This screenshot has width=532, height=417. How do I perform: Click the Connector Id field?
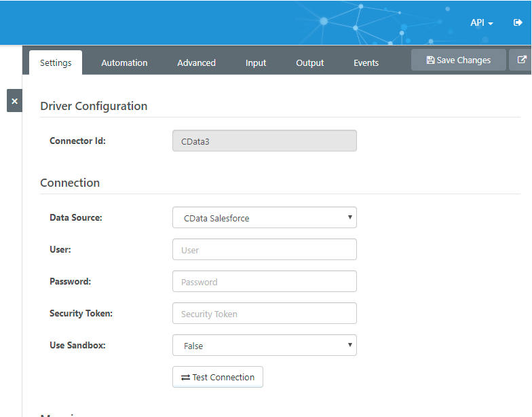(x=264, y=141)
